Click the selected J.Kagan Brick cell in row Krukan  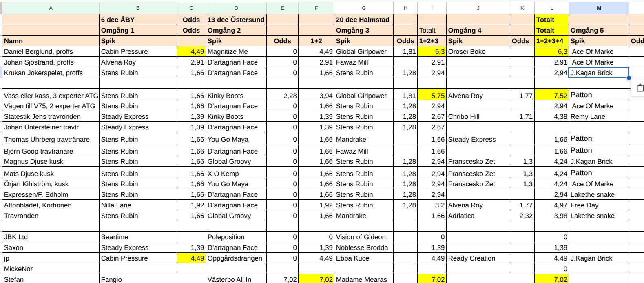pos(598,73)
